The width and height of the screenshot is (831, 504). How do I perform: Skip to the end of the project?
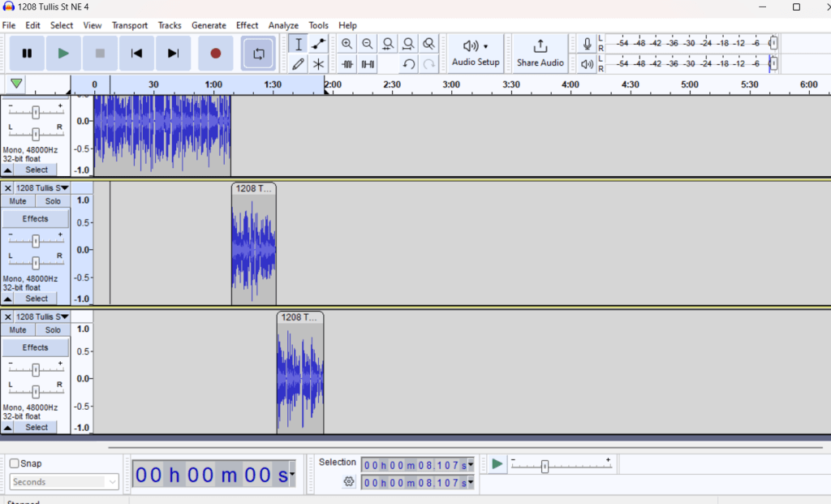pyautogui.click(x=173, y=53)
